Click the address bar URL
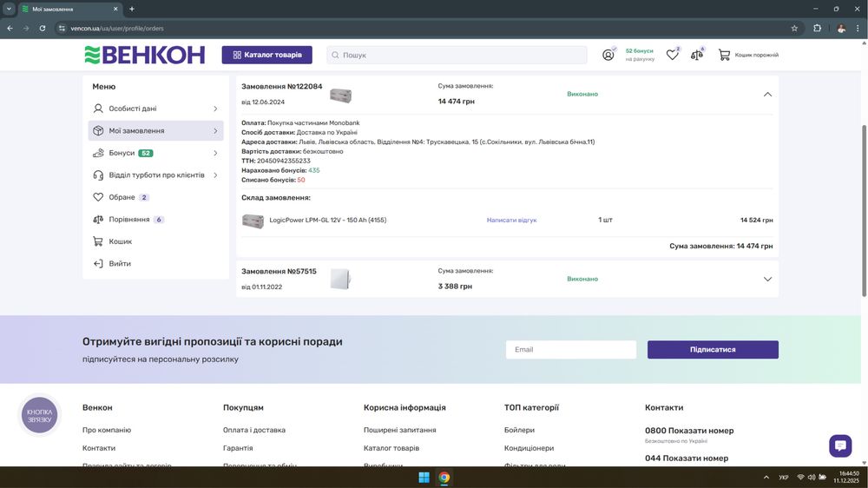 click(x=117, y=29)
